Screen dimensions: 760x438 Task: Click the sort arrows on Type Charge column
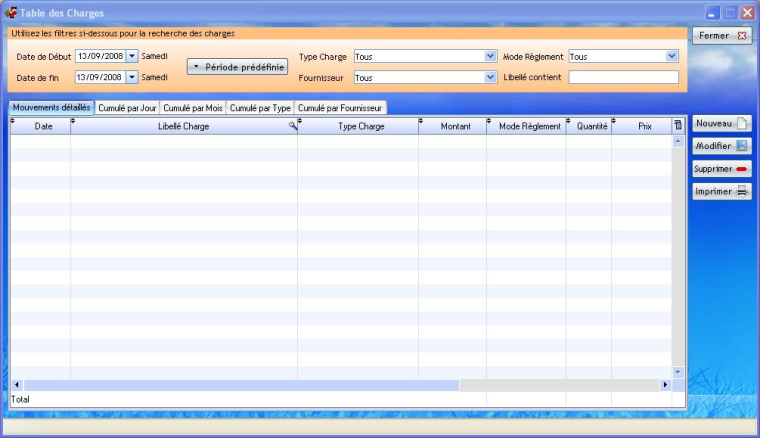coord(300,121)
